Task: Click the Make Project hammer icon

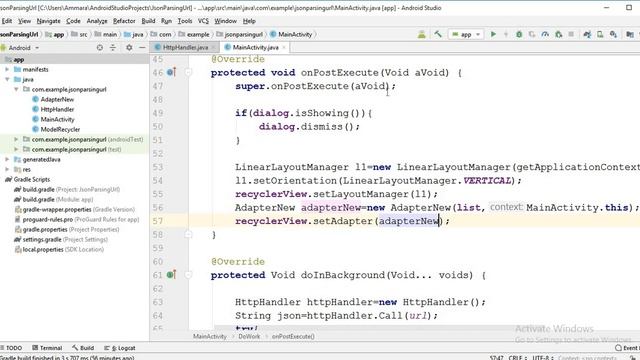Action: coord(438,34)
